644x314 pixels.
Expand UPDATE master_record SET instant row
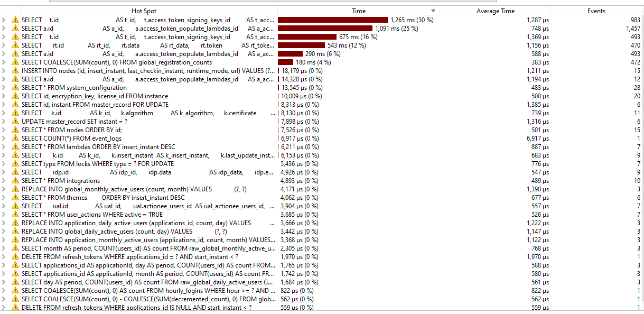click(x=4, y=122)
